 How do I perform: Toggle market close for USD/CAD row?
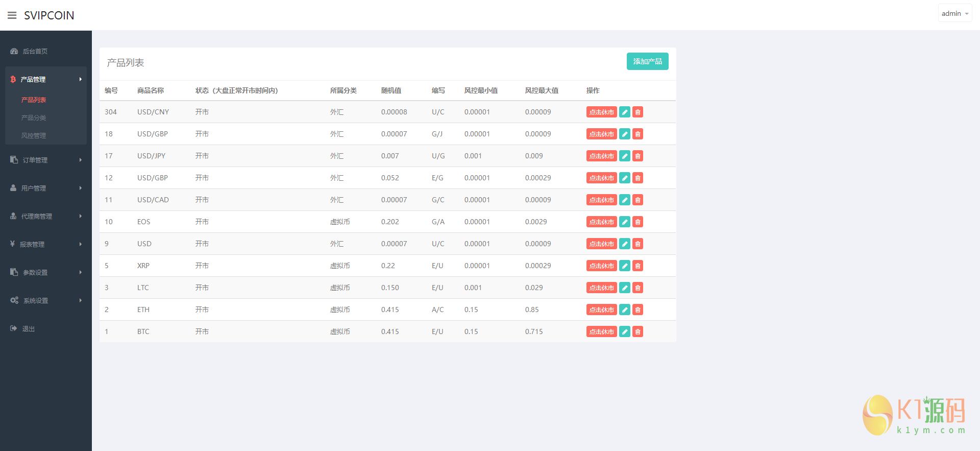point(601,200)
